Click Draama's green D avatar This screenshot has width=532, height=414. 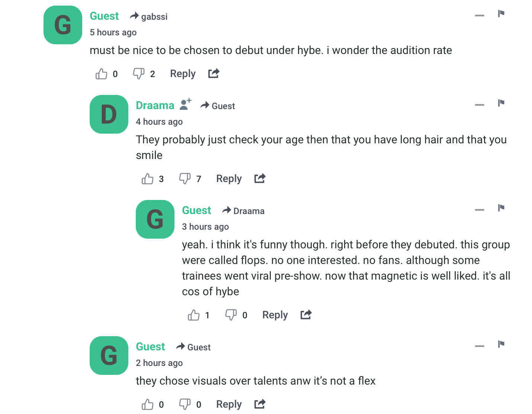point(109,114)
